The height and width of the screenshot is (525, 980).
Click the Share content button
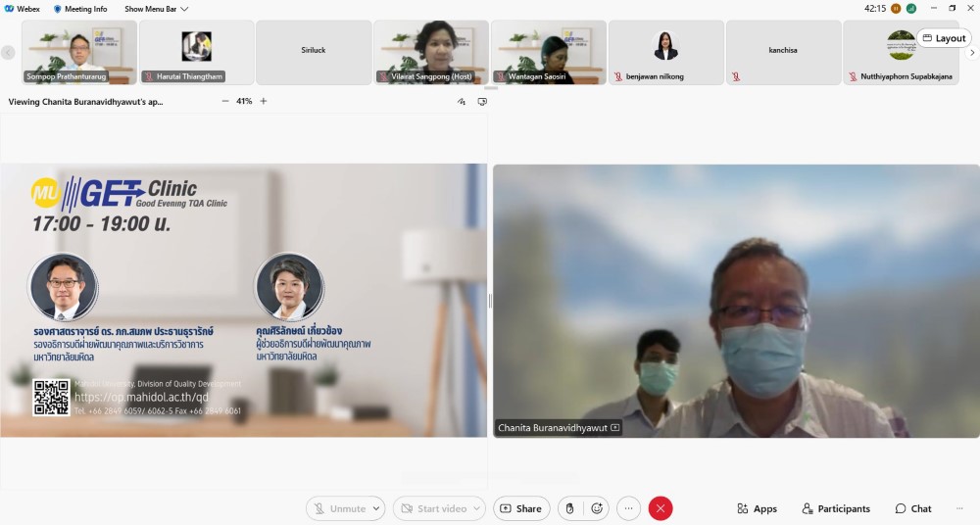[x=520, y=508]
